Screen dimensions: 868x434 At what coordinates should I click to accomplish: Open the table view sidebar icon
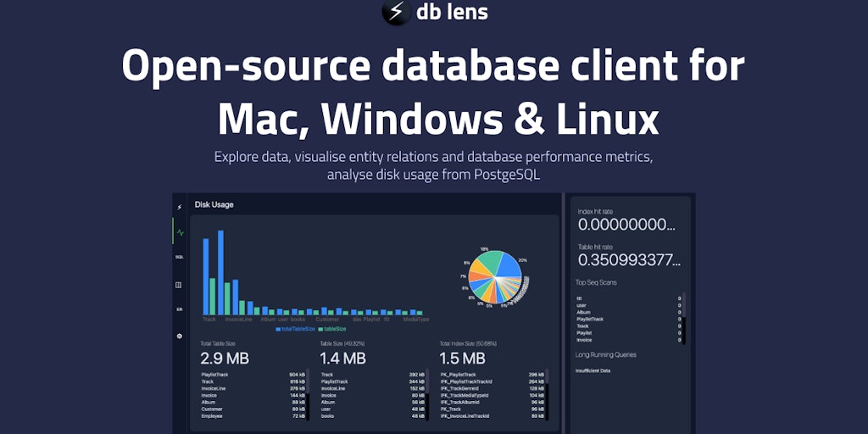coord(179,285)
